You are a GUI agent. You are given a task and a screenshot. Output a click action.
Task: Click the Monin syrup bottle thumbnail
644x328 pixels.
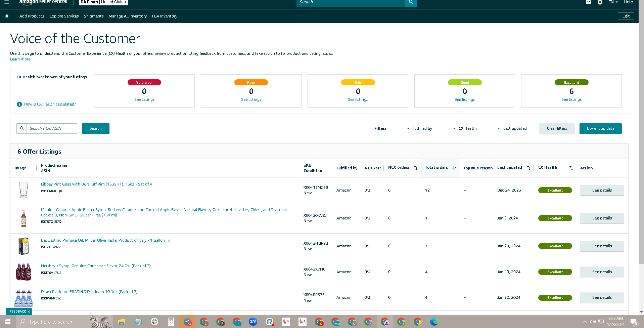click(x=24, y=218)
